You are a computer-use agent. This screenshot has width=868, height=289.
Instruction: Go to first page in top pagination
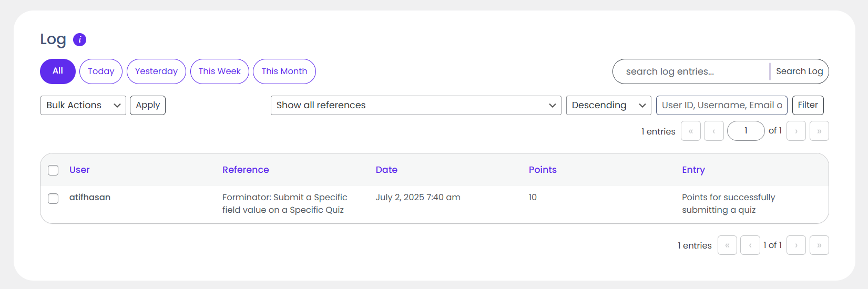coord(690,131)
